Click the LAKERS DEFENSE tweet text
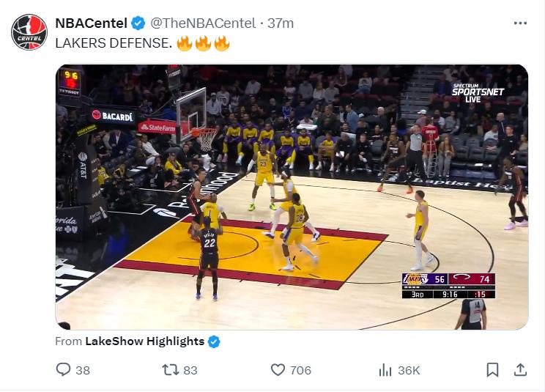The width and height of the screenshot is (545, 392). [114, 43]
